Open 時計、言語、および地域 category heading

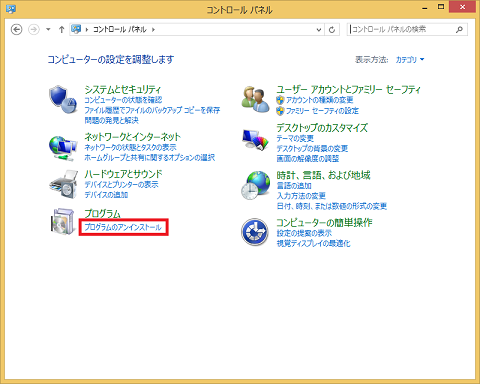click(x=323, y=175)
